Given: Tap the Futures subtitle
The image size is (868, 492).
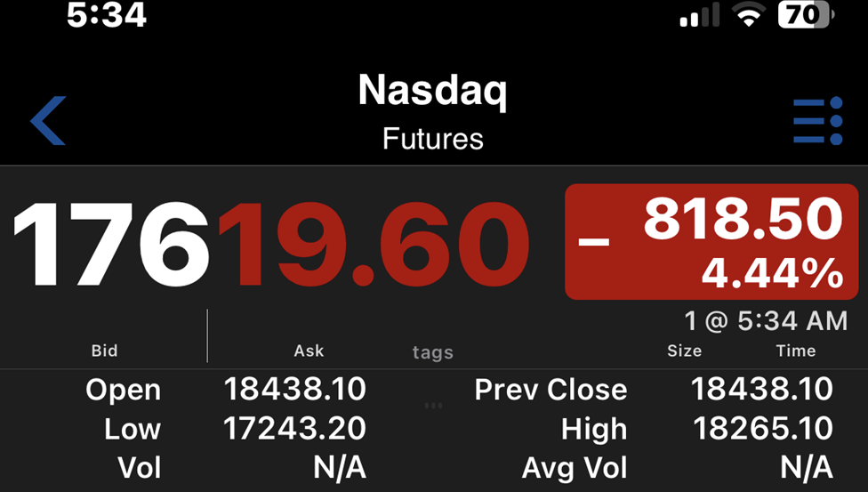Looking at the screenshot, I should (433, 139).
